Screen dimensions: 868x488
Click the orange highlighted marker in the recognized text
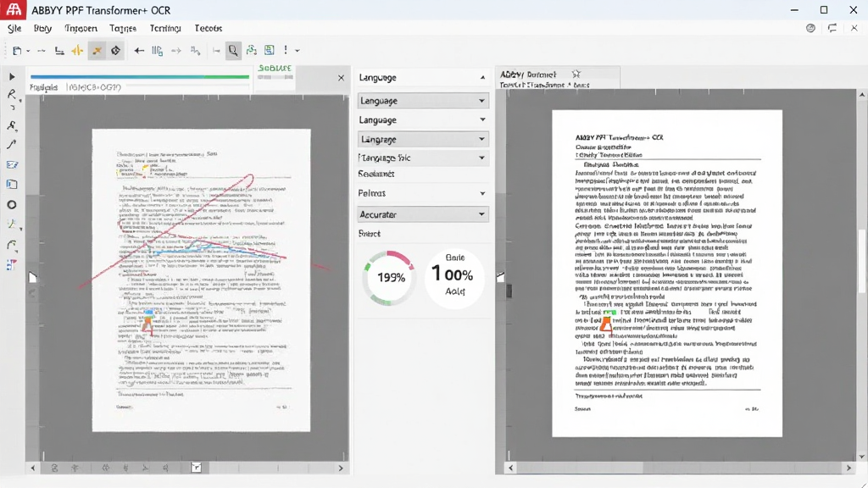click(x=607, y=324)
